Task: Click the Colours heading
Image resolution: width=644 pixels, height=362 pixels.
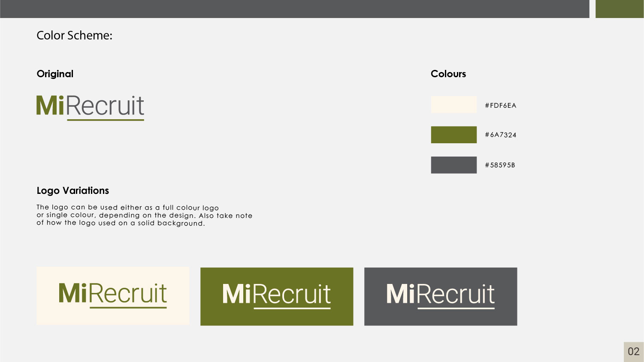Action: pos(448,74)
